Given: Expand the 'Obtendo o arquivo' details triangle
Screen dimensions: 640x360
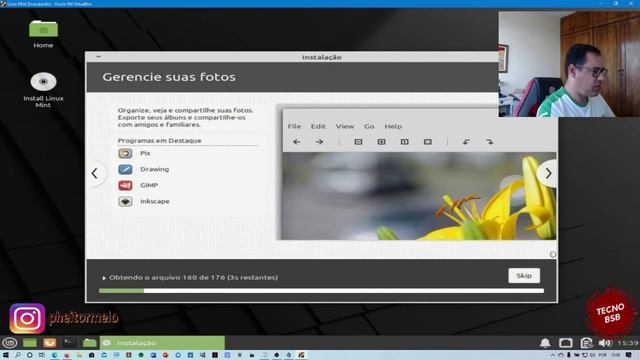Looking at the screenshot, I should 104,278.
